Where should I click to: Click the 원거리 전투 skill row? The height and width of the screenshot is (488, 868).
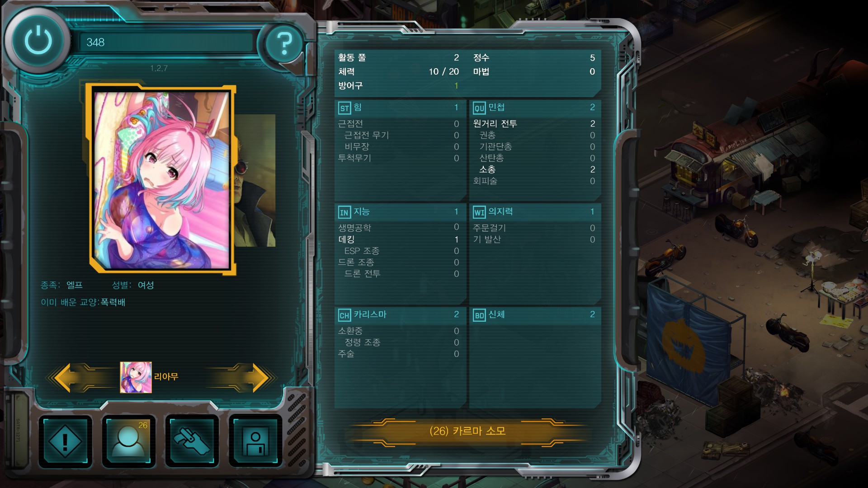[x=535, y=124]
